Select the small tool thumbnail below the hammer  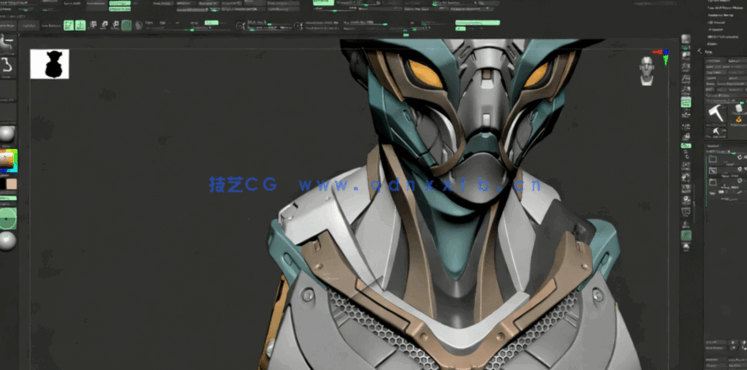coord(716,131)
